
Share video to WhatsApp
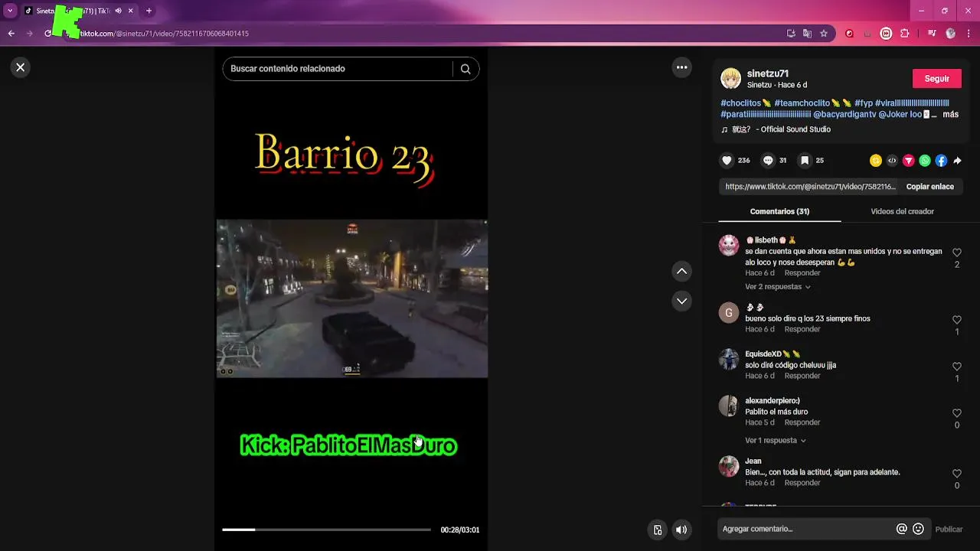coord(925,161)
